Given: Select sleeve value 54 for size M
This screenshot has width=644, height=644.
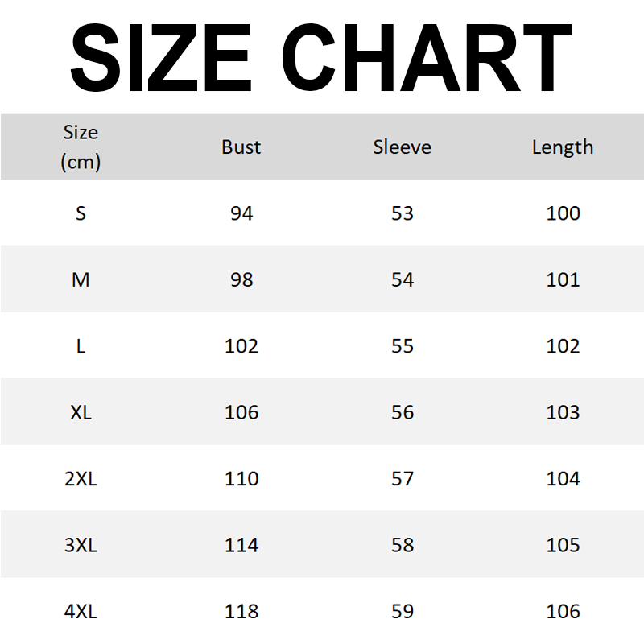Looking at the screenshot, I should [402, 279].
